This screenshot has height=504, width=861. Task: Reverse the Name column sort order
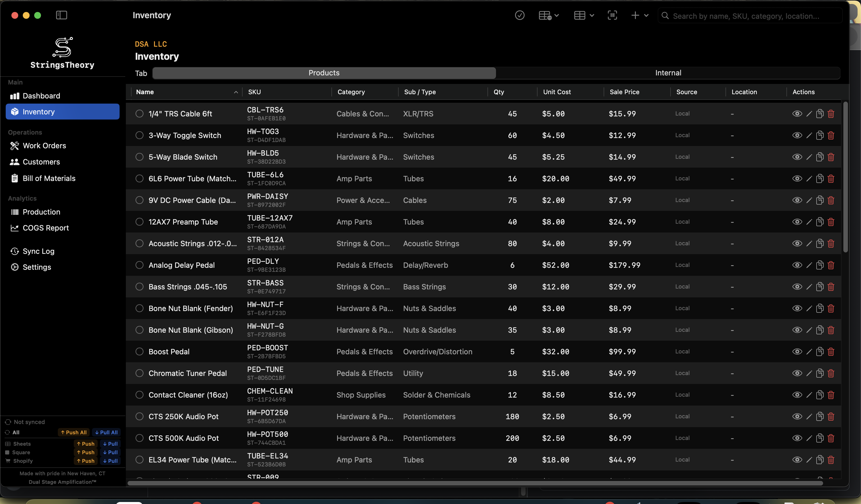click(236, 92)
